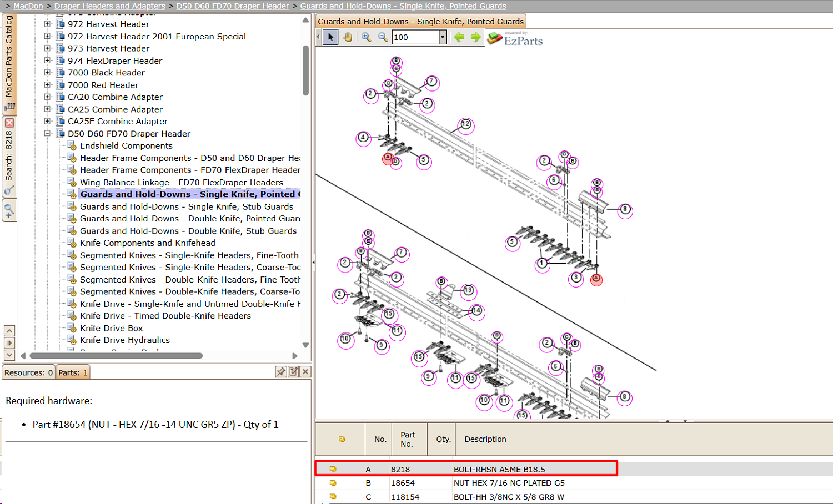Open Knife Components and Knifehead page
Viewport: 833px width, 504px height.
pyautogui.click(x=148, y=243)
